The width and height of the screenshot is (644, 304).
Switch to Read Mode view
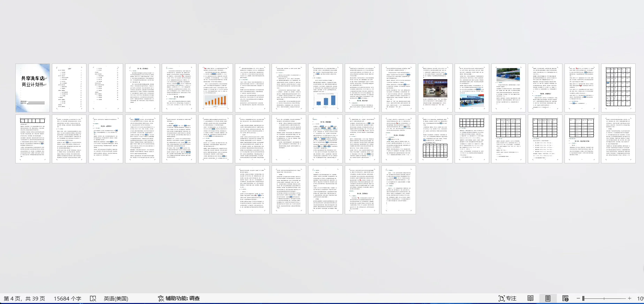coord(530,298)
